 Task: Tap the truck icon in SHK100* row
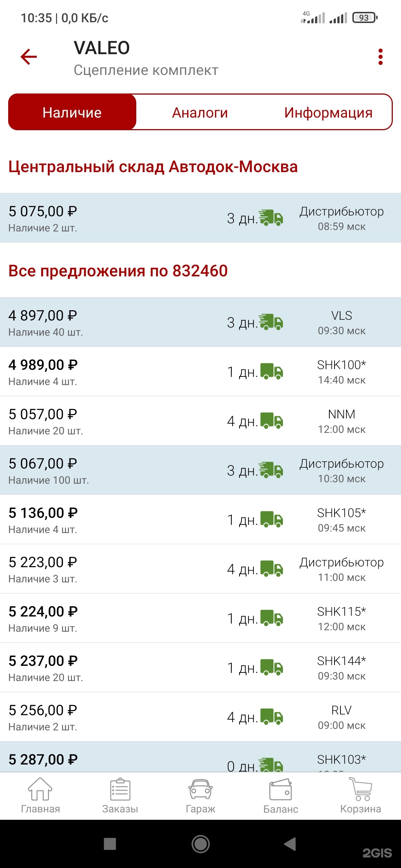[x=271, y=371]
